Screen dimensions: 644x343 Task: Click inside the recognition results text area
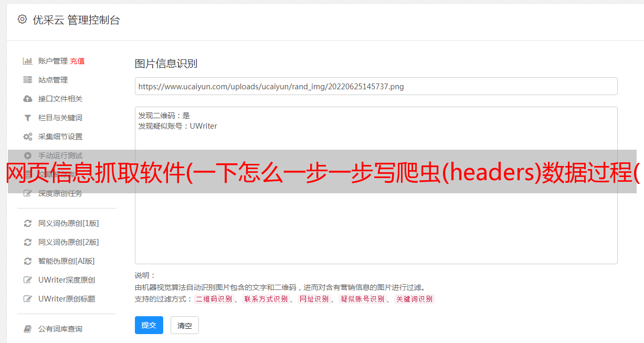pos(376,185)
